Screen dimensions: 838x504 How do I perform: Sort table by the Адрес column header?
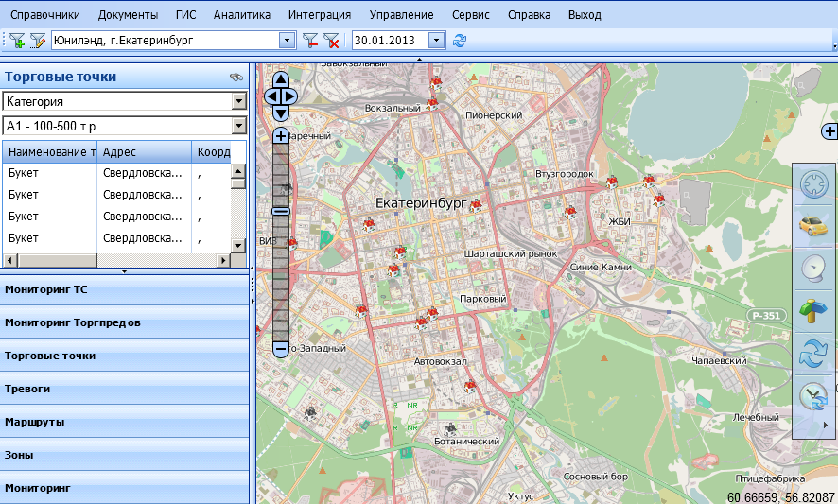(x=144, y=151)
